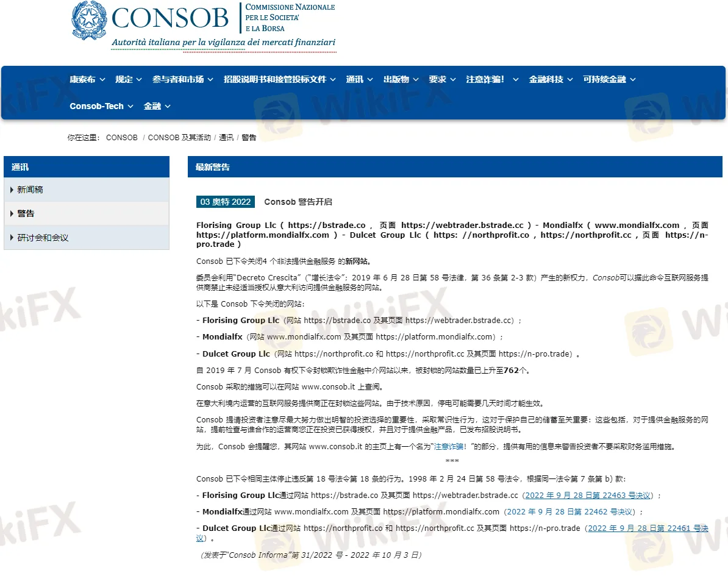This screenshot has width=728, height=576.
Task: Expand the 金融科技 menu chevron
Action: click(570, 80)
